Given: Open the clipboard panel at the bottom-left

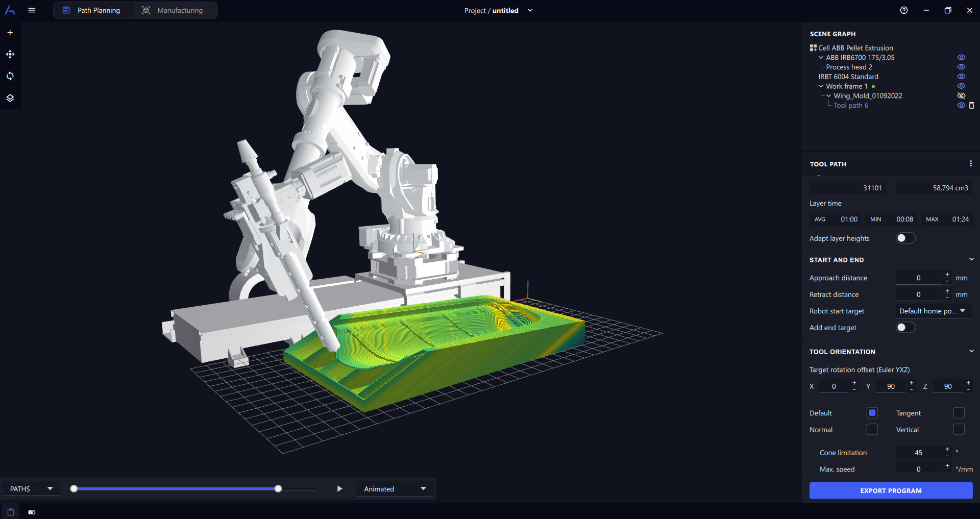Looking at the screenshot, I should [x=9, y=511].
